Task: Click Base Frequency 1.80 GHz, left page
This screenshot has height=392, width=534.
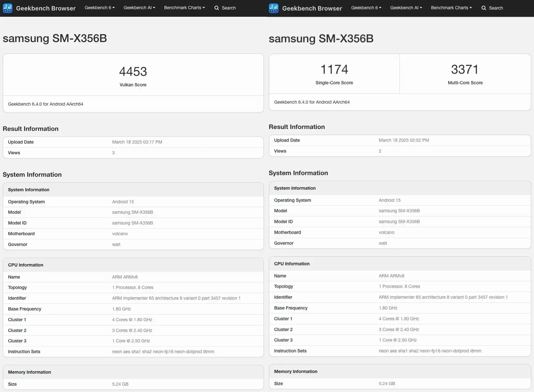Action: pyautogui.click(x=121, y=309)
